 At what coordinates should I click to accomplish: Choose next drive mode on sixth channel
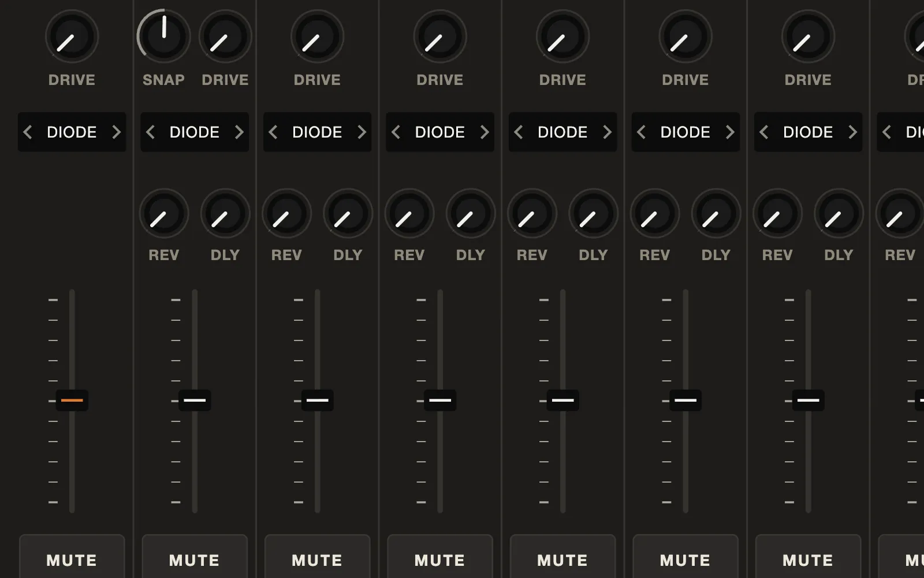coord(730,132)
